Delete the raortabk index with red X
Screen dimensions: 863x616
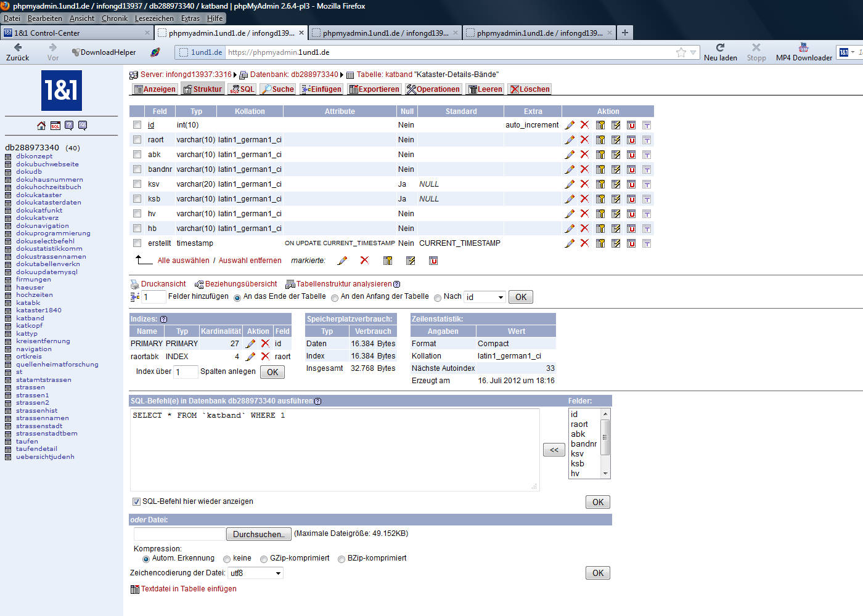(x=265, y=357)
